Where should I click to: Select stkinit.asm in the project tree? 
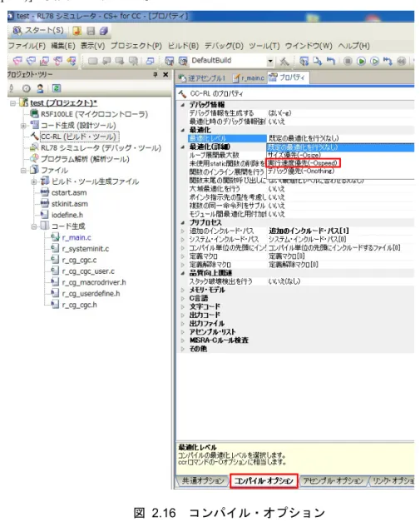coord(70,204)
